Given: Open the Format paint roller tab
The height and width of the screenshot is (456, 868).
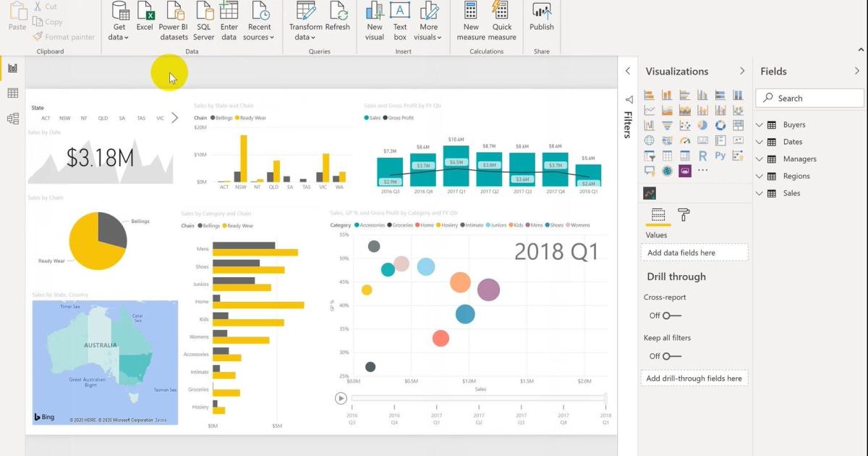Looking at the screenshot, I should [684, 215].
